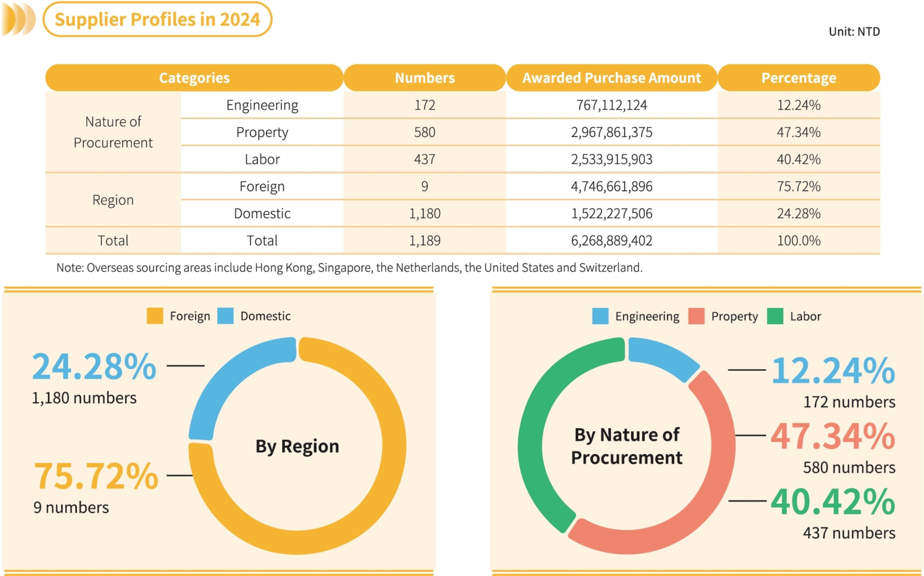Image resolution: width=924 pixels, height=576 pixels.
Task: Select the Awarded Purchase Amount header
Action: (611, 78)
